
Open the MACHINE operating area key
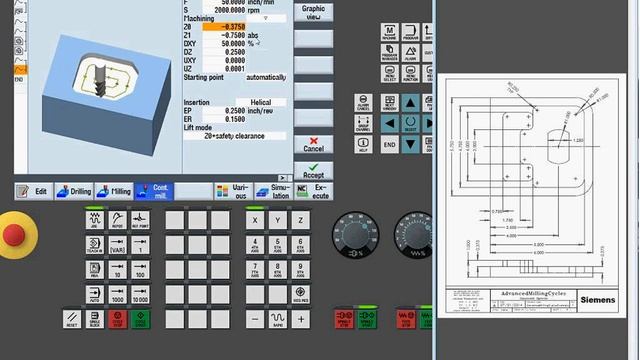pos(389,32)
